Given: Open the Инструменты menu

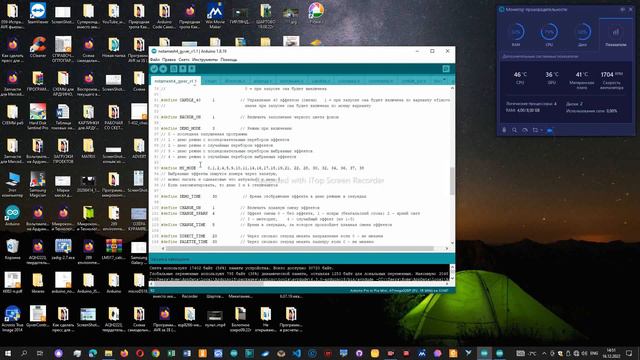Looking at the screenshot, I should point(205,60).
